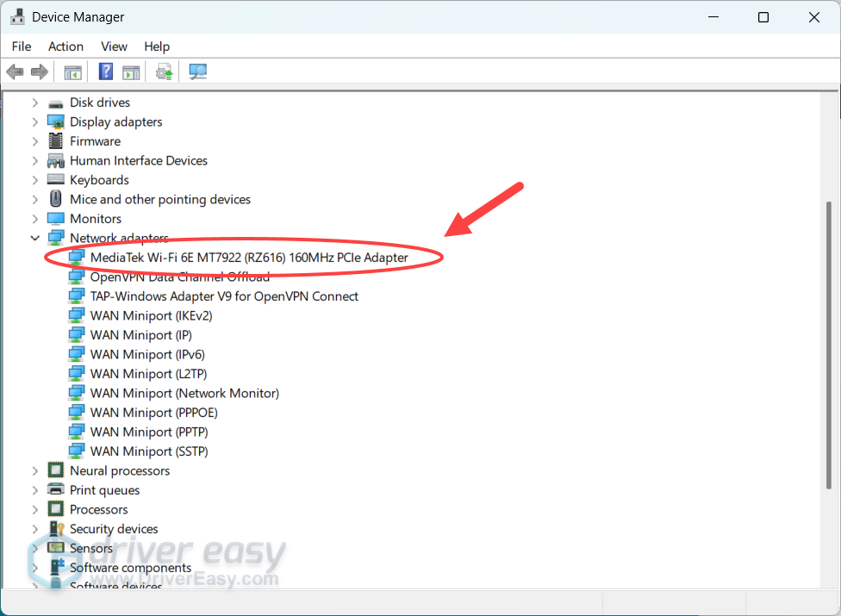Open the Help toolbar icon
841x616 pixels.
click(106, 72)
